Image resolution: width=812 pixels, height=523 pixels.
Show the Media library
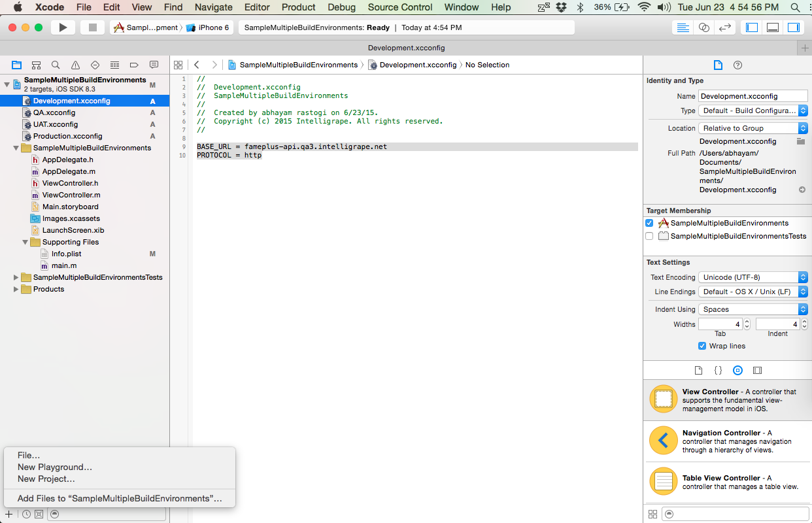point(757,370)
